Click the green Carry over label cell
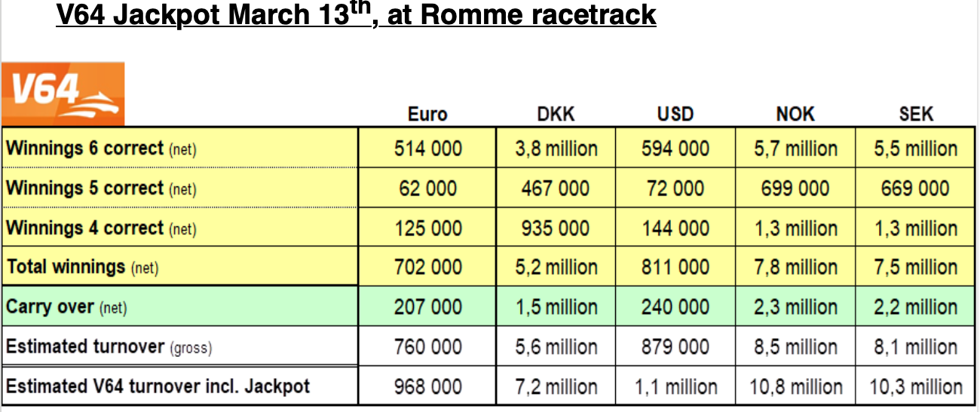The width and height of the screenshot is (980, 412). point(67,307)
